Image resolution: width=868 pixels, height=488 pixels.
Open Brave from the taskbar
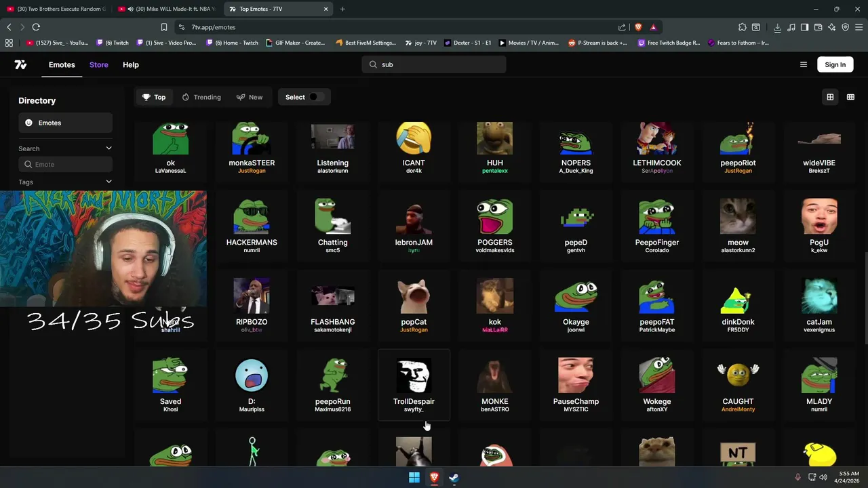tap(434, 477)
